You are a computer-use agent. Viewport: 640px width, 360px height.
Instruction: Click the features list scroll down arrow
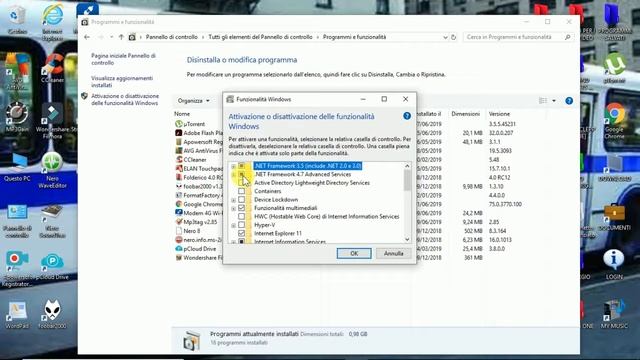click(x=407, y=240)
